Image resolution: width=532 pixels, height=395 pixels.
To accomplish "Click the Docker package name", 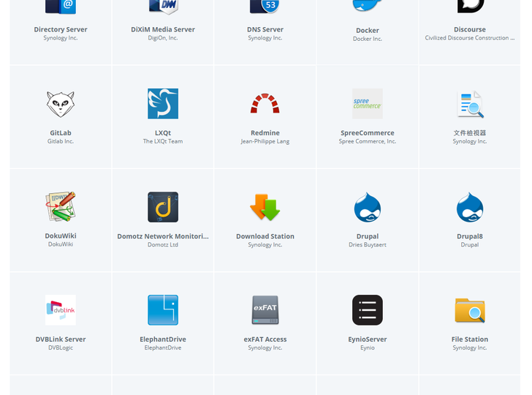I will pyautogui.click(x=368, y=31).
